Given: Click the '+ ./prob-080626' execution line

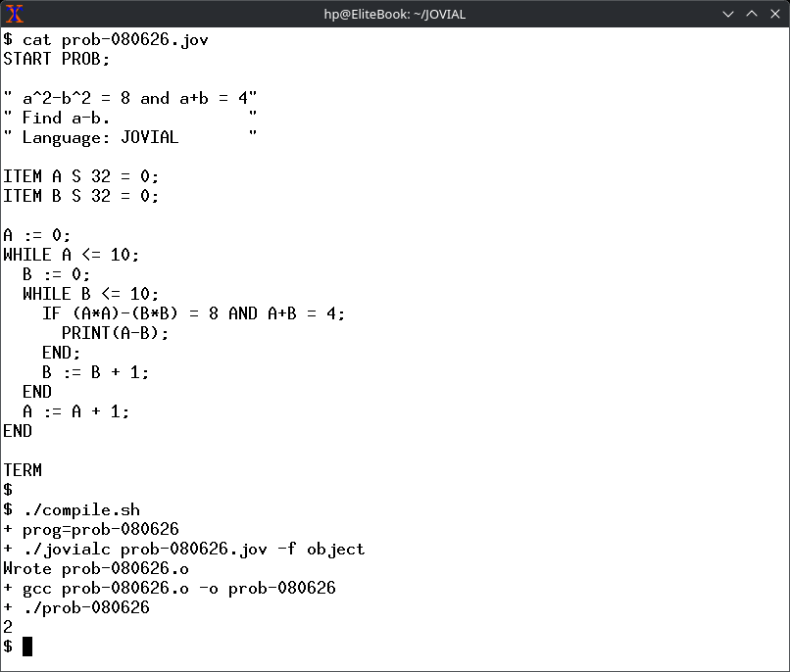Looking at the screenshot, I should coord(76,608).
